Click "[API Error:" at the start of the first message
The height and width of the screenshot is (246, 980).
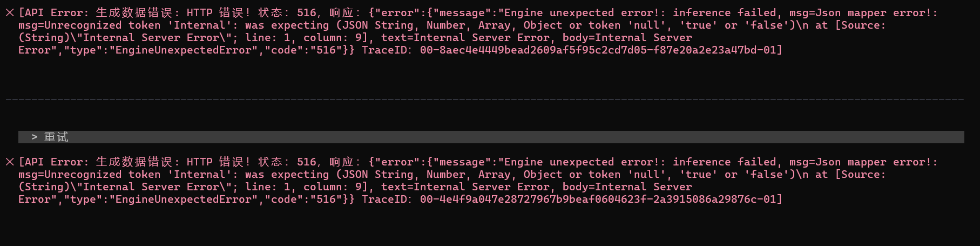[52, 13]
